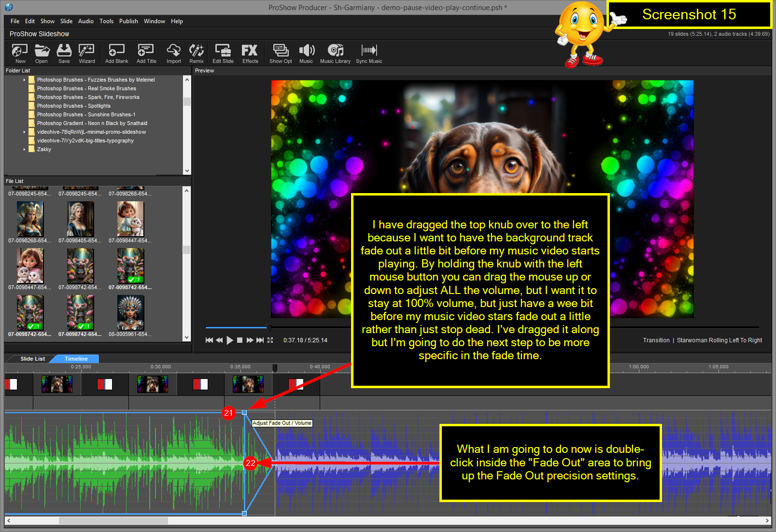
Task: Select the videohive big-titles-typography folder
Action: (85, 140)
